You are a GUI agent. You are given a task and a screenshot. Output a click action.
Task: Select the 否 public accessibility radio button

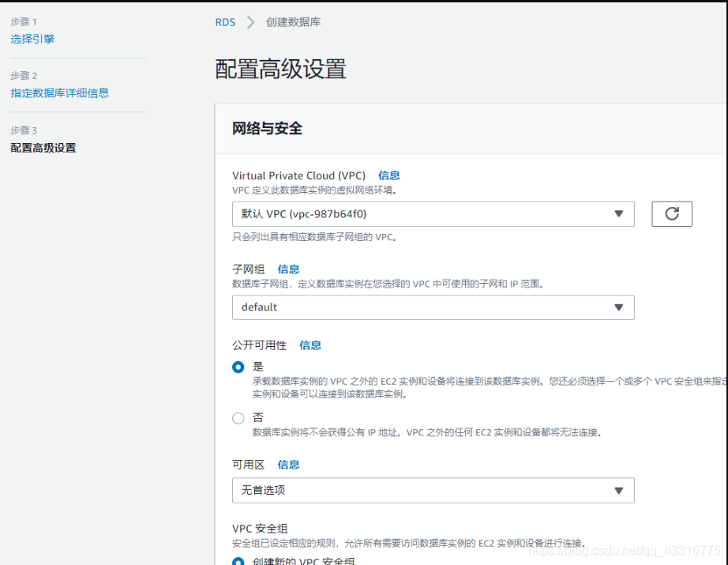238,418
